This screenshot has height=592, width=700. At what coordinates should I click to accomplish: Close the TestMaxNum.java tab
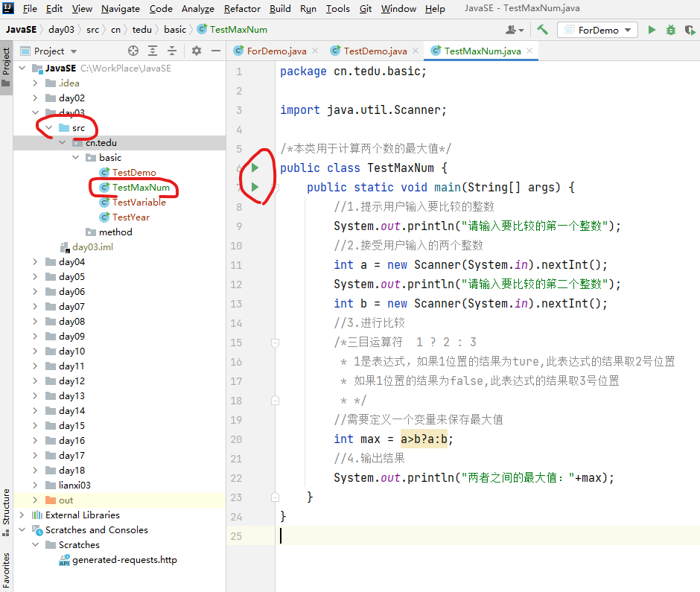tap(529, 51)
